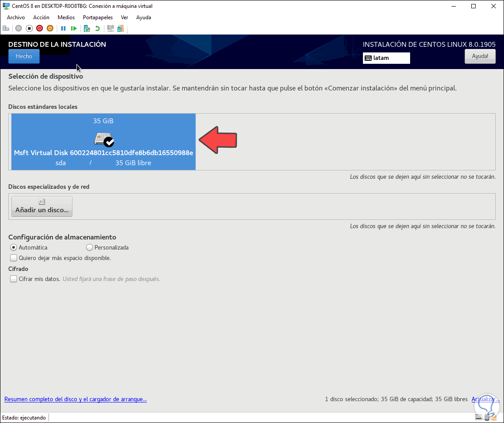Click the grey Start power icon

(19, 29)
